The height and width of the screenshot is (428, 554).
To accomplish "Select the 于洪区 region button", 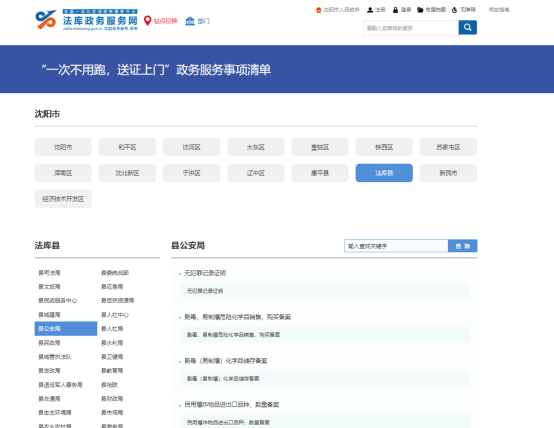I will click(x=191, y=173).
